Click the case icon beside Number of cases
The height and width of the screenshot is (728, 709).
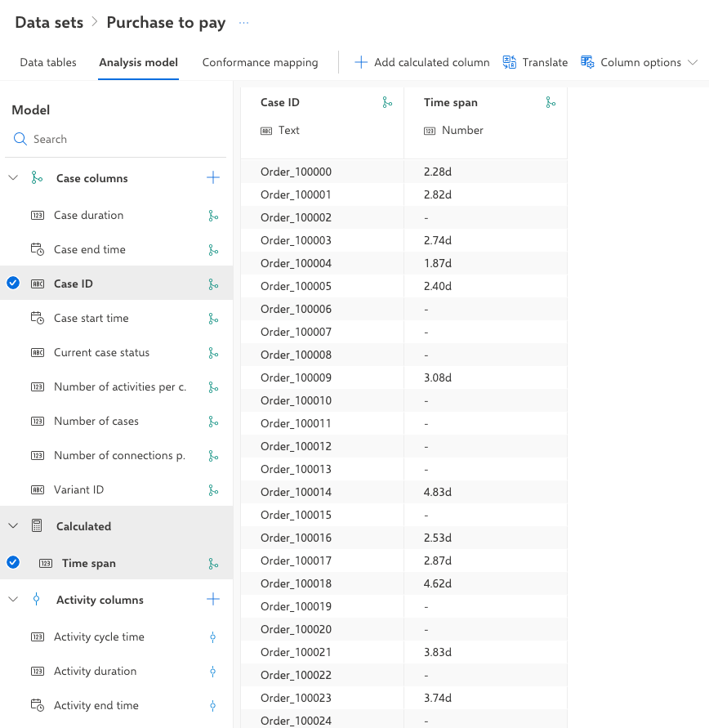(213, 422)
